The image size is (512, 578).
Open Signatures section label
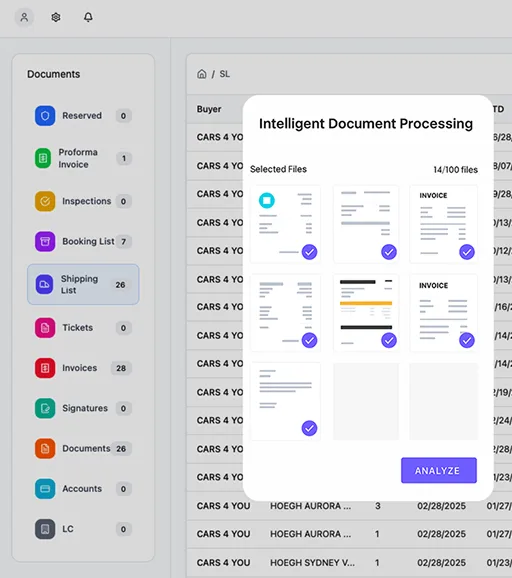pyautogui.click(x=85, y=408)
